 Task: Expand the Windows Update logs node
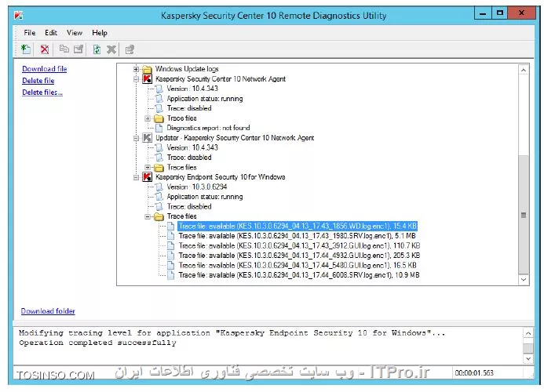click(x=136, y=69)
